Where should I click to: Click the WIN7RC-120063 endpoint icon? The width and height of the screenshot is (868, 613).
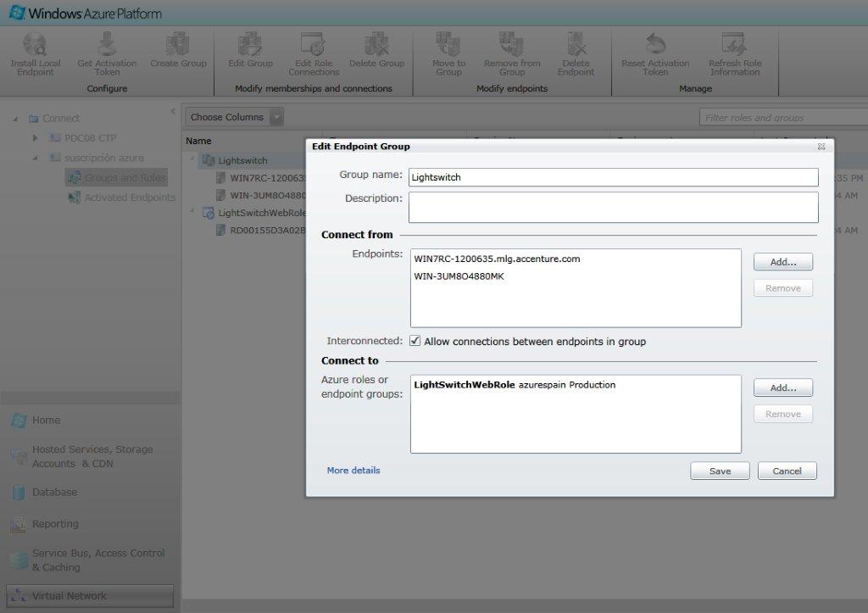point(221,178)
